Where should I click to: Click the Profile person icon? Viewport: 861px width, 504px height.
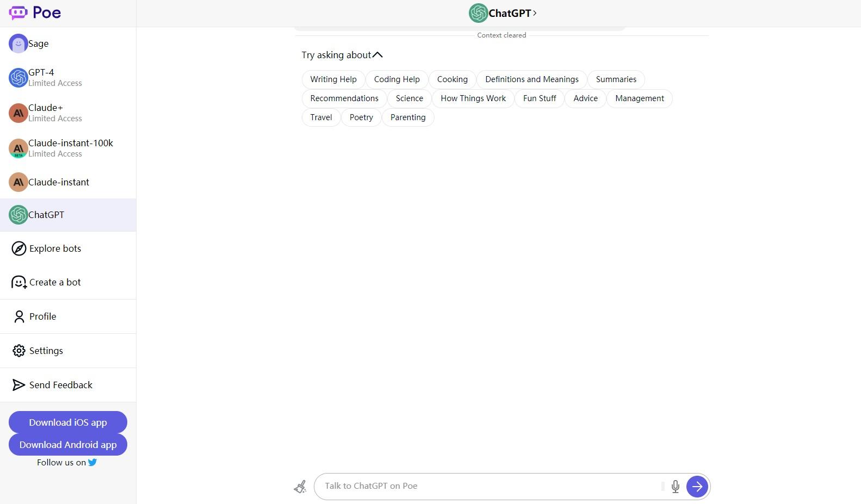(19, 316)
